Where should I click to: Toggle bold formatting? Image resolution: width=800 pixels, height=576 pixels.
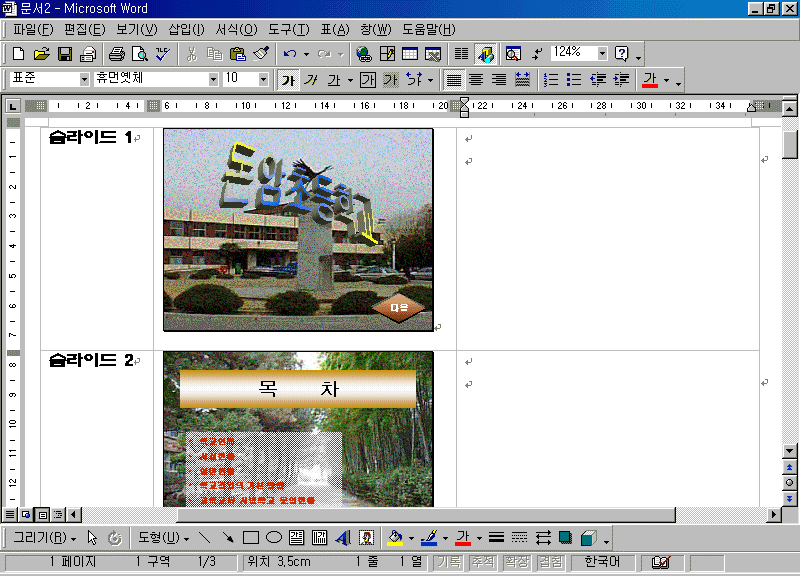[289, 80]
